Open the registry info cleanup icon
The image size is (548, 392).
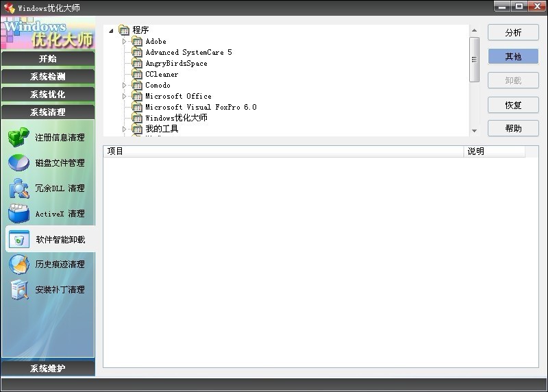[x=18, y=137]
